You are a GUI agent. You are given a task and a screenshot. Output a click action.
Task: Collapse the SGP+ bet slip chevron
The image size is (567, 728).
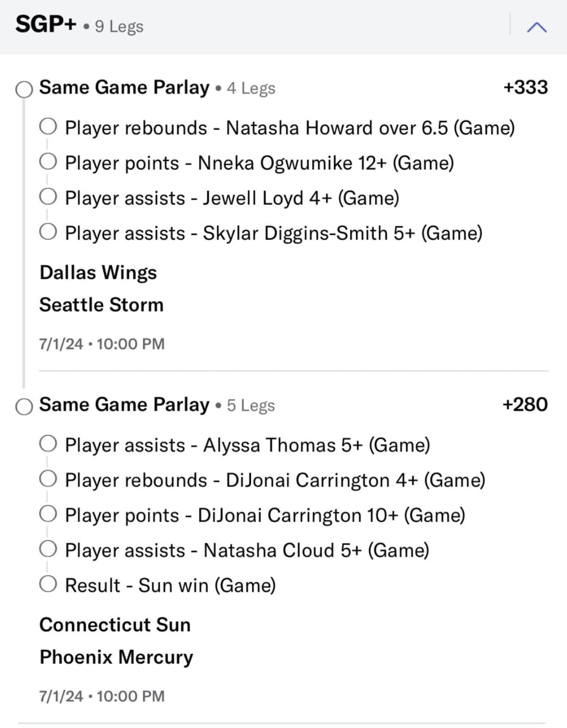[536, 27]
